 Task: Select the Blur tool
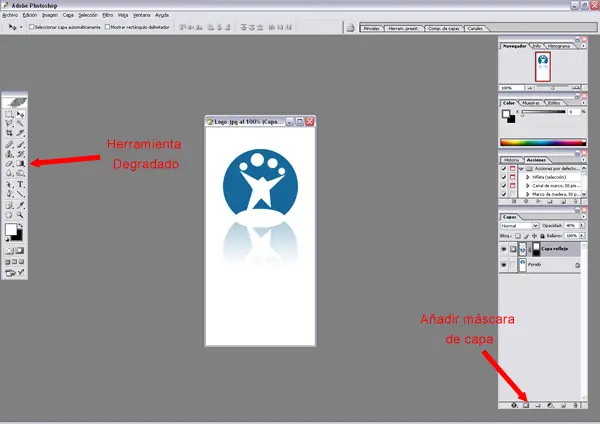tap(9, 173)
